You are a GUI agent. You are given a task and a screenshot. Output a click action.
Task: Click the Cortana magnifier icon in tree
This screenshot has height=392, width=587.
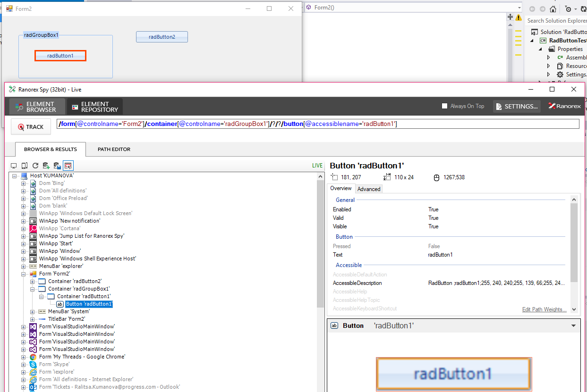click(33, 228)
